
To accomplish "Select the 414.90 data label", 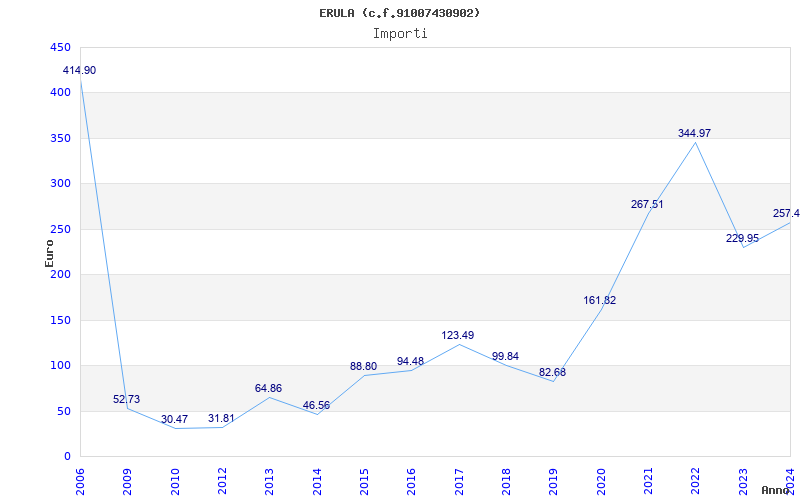I will click(x=79, y=70).
